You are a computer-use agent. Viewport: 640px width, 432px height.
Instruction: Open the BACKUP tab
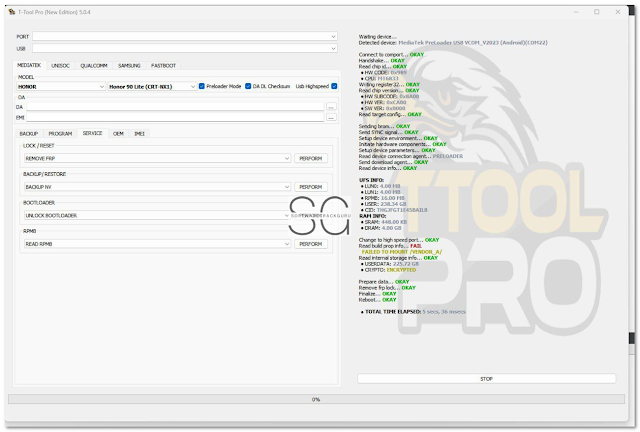click(29, 134)
